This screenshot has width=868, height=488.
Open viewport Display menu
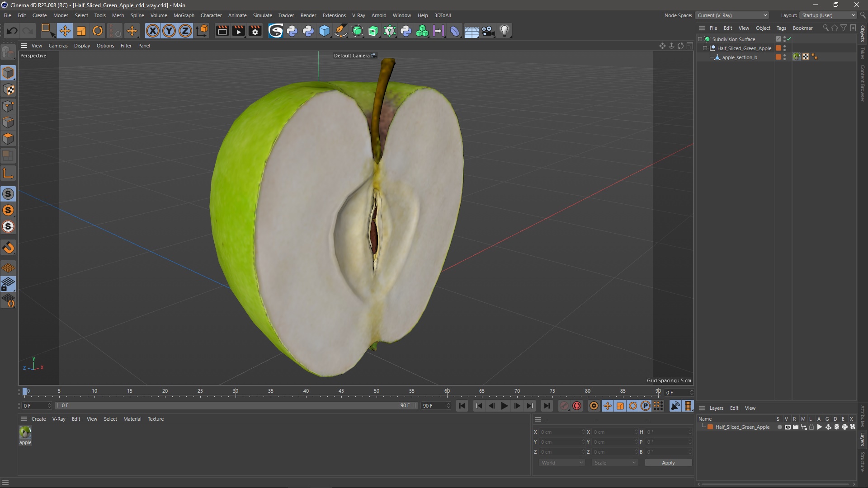click(x=82, y=46)
